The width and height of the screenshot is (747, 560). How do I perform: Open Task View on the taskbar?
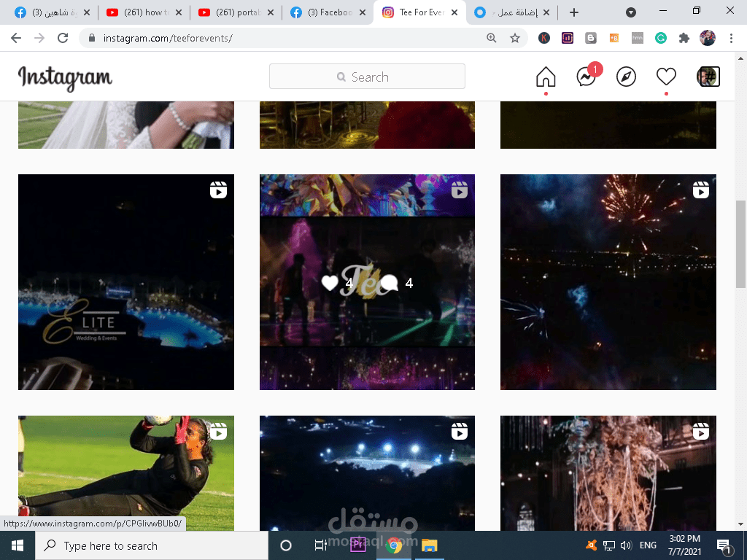(x=321, y=545)
